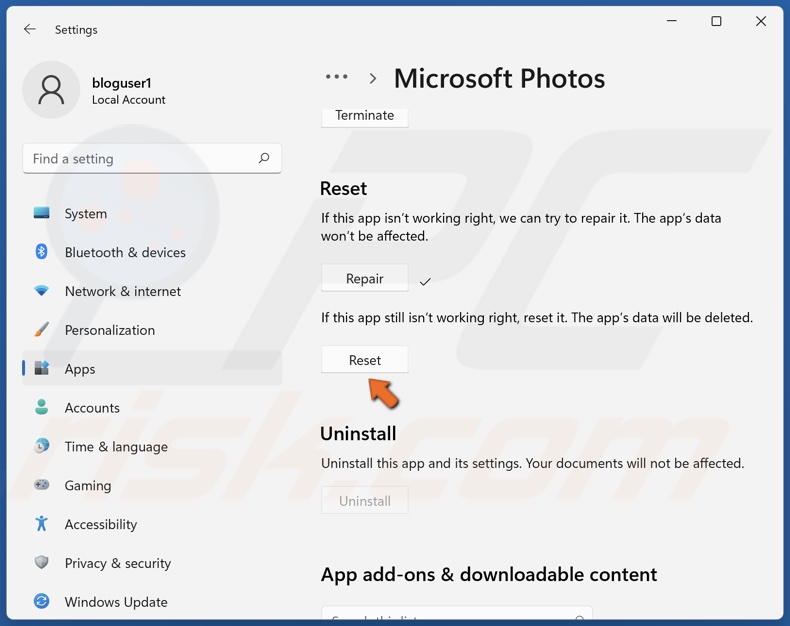
Task: Open Windows Update icon
Action: coord(42,602)
